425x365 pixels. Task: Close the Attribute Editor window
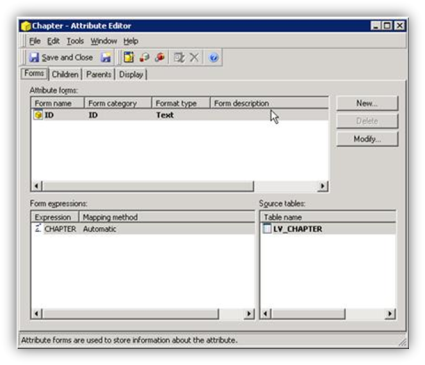click(399, 26)
